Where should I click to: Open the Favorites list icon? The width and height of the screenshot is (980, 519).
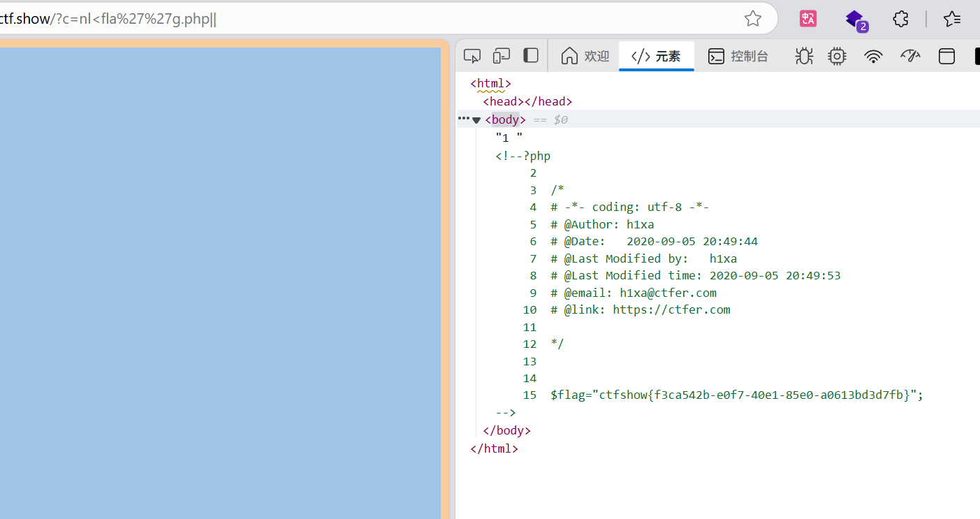click(952, 19)
